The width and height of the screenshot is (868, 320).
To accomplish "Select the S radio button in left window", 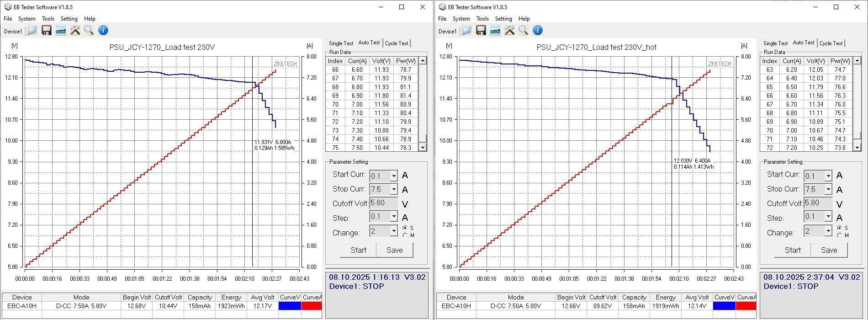I will [x=405, y=228].
